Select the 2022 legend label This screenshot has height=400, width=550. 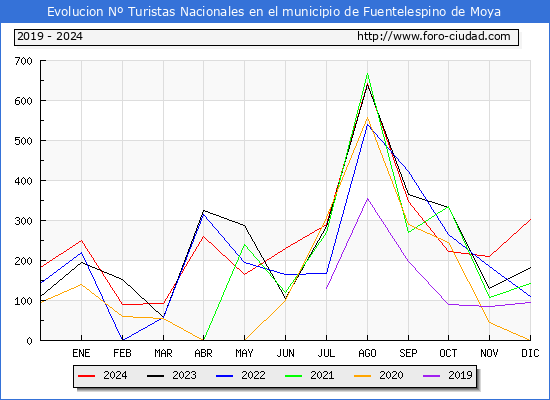tap(253, 375)
